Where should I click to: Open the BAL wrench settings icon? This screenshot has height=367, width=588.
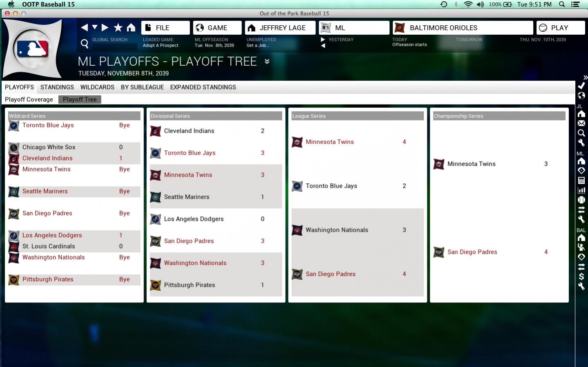point(581,287)
